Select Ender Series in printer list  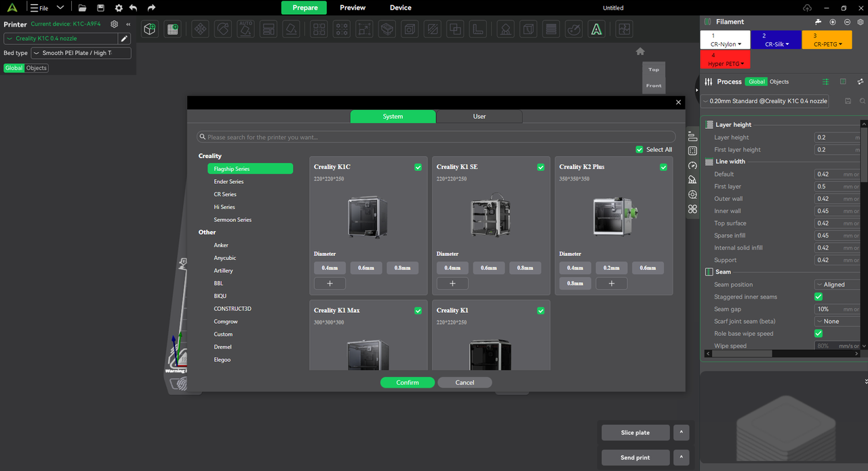click(x=229, y=182)
